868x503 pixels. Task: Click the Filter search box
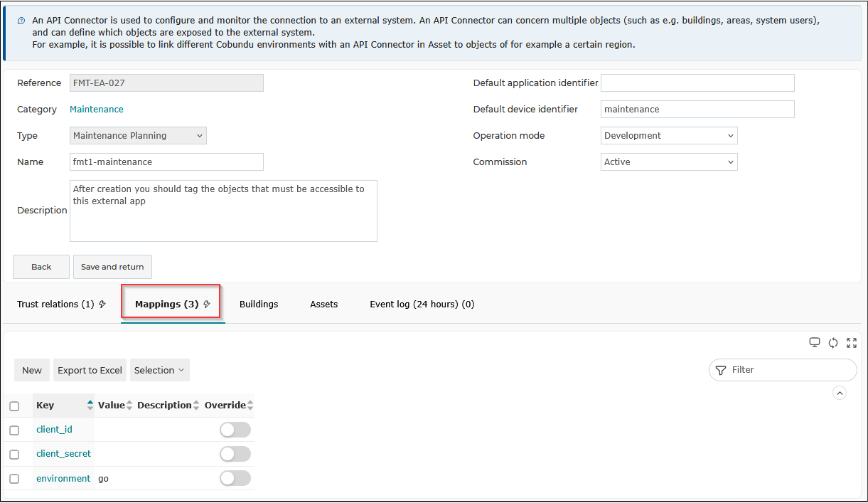pos(783,370)
